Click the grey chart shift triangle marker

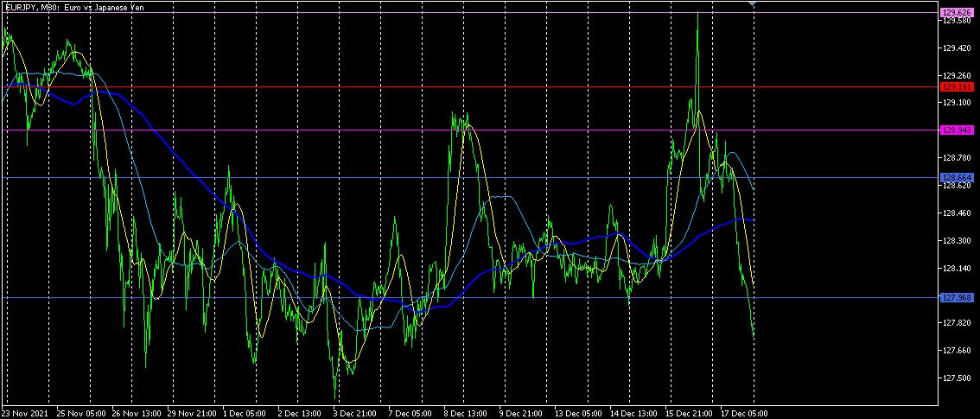click(753, 3)
